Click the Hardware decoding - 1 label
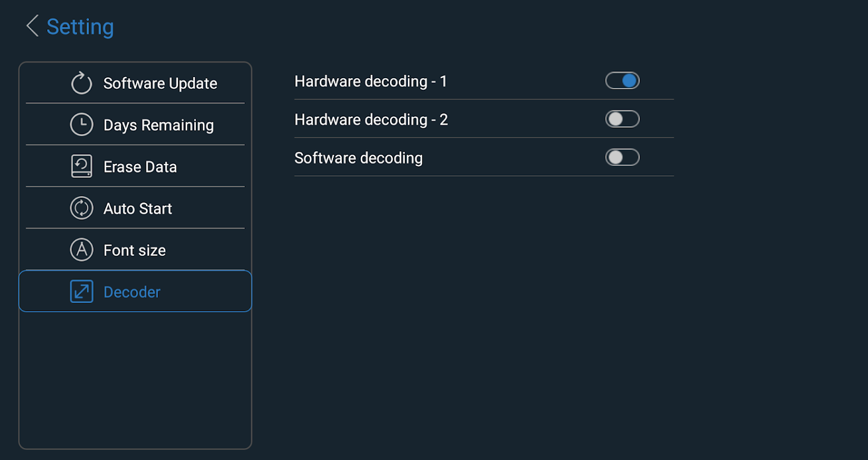 [x=371, y=82]
